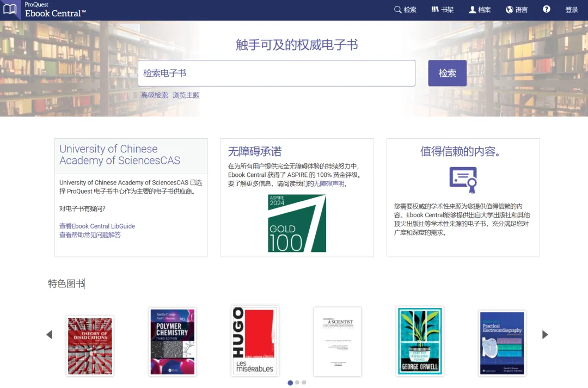The width and height of the screenshot is (588, 388).
Task: Open the 浏览主题 browse subjects link
Action: tap(186, 95)
